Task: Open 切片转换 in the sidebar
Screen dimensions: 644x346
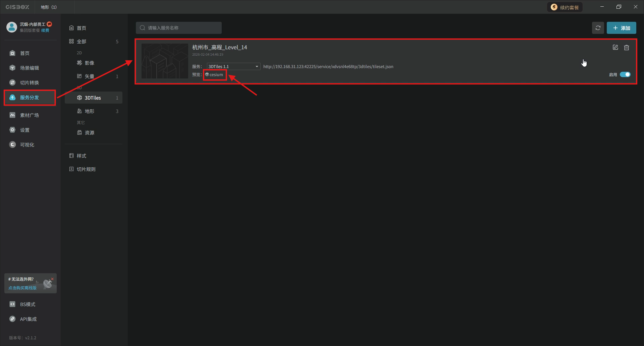Action: pos(29,83)
